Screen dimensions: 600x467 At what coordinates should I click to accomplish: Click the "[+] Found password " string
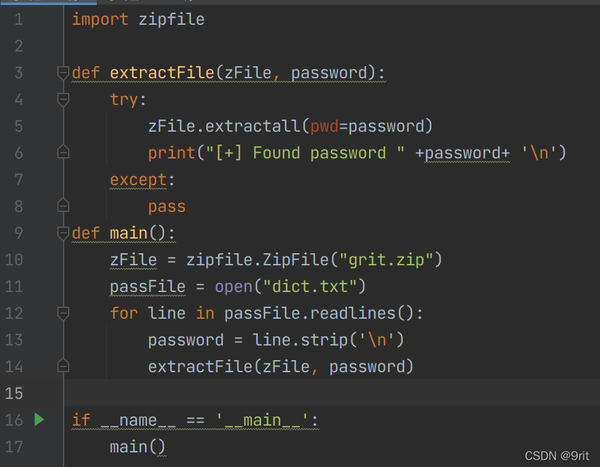click(305, 153)
